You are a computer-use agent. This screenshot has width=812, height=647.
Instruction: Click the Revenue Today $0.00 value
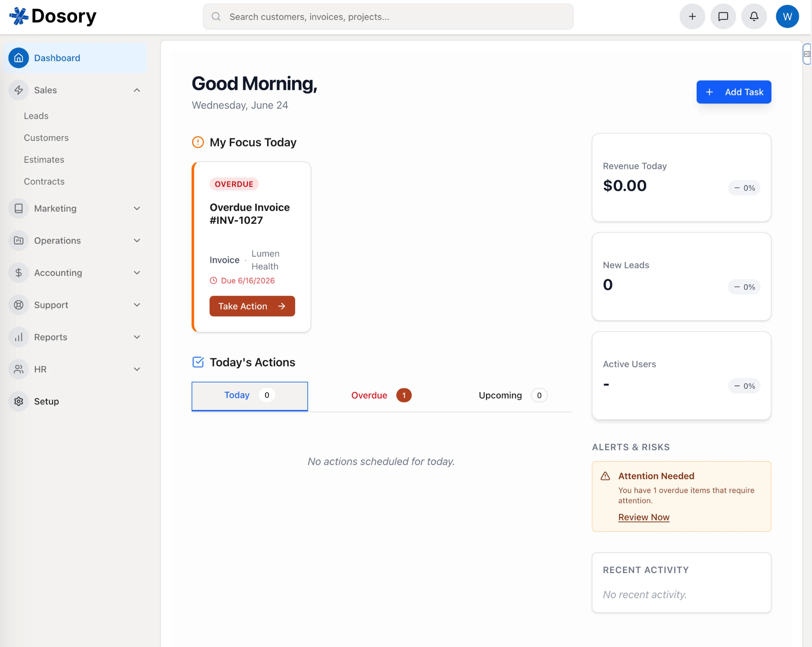(625, 186)
